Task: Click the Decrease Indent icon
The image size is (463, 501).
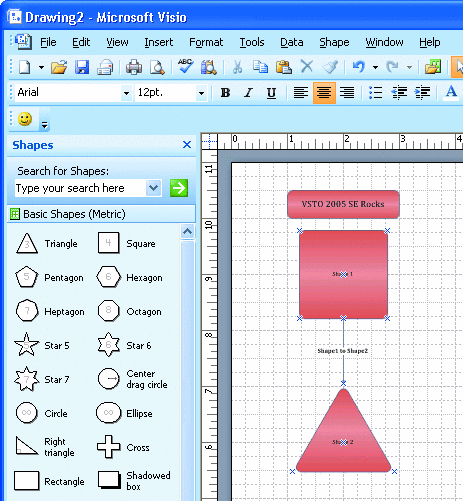Action: tap(399, 93)
